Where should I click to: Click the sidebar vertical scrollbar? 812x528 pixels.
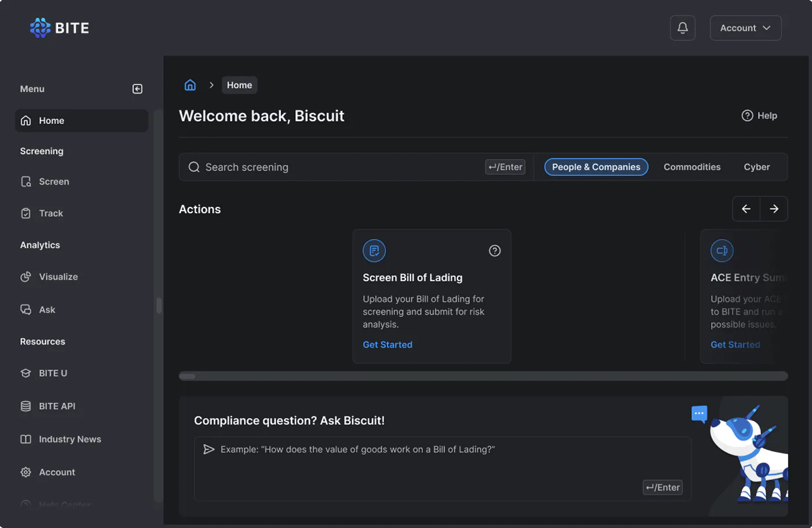(159, 305)
